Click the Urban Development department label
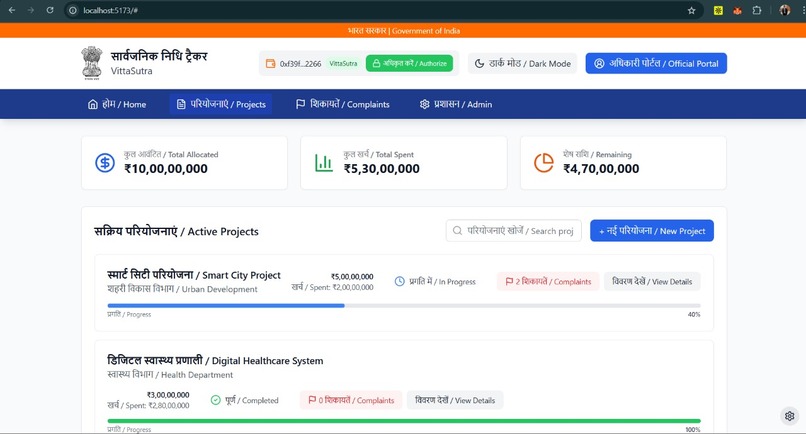 [x=182, y=289]
